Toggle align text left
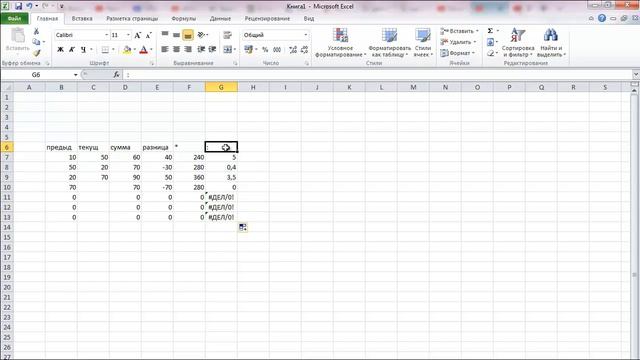 (x=165, y=49)
